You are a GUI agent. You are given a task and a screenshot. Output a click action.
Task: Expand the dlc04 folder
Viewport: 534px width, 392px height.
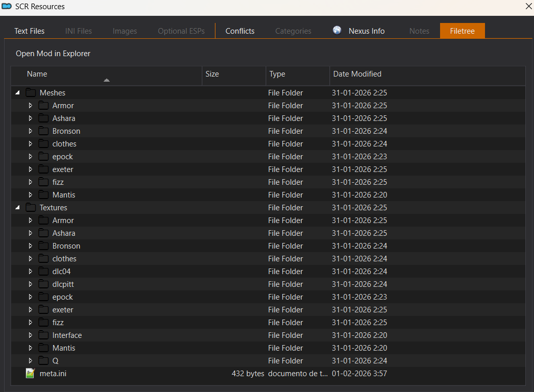tap(30, 272)
